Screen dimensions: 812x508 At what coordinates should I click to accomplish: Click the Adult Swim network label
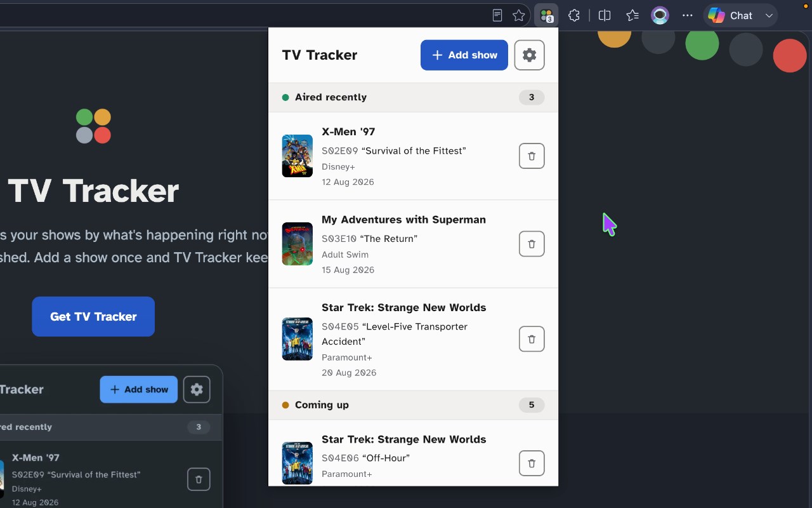pos(345,255)
